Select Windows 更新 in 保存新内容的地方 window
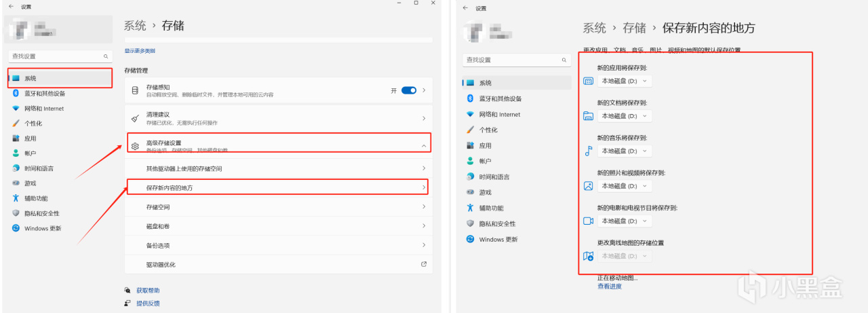The width and height of the screenshot is (868, 313). tap(517, 239)
